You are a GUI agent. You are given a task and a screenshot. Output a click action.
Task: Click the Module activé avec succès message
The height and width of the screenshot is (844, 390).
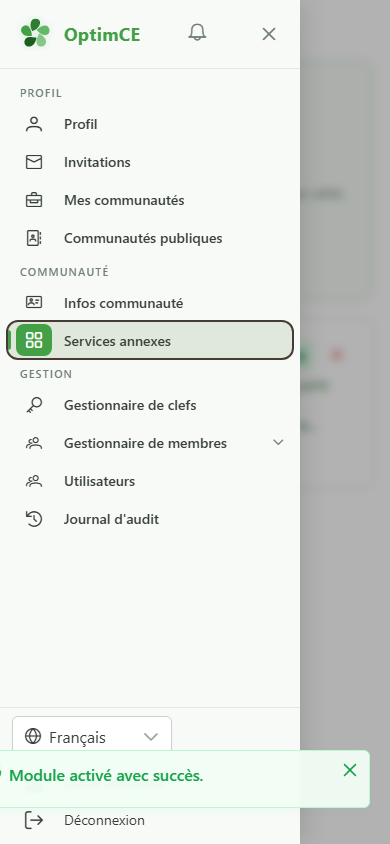(x=107, y=776)
